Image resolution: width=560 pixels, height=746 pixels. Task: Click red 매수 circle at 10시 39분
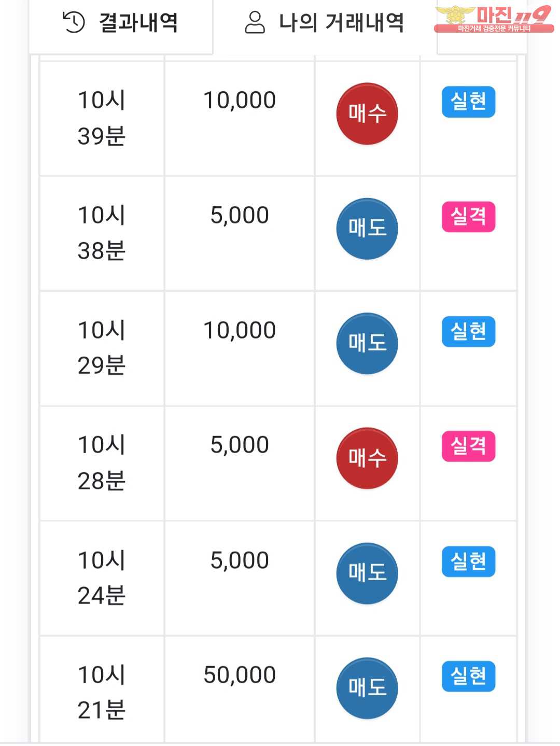point(367,114)
